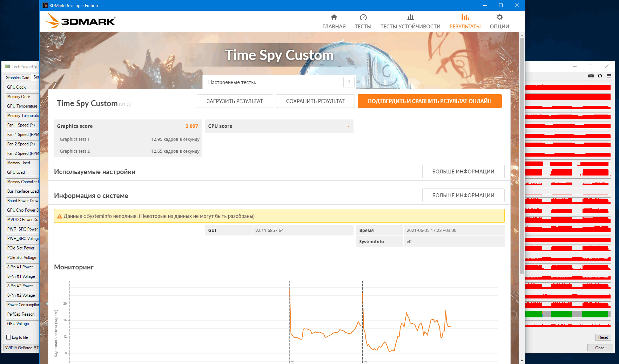
Task: Click the 3DMark title bar app icon
Action: click(45, 5)
